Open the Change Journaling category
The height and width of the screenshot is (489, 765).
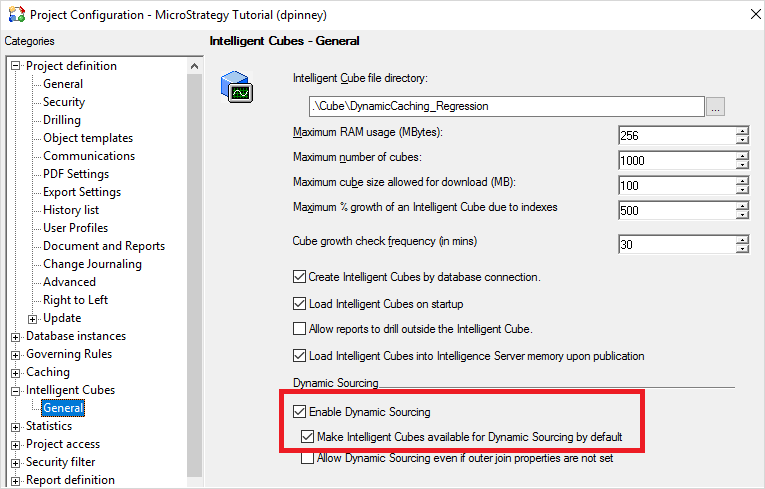coord(92,264)
